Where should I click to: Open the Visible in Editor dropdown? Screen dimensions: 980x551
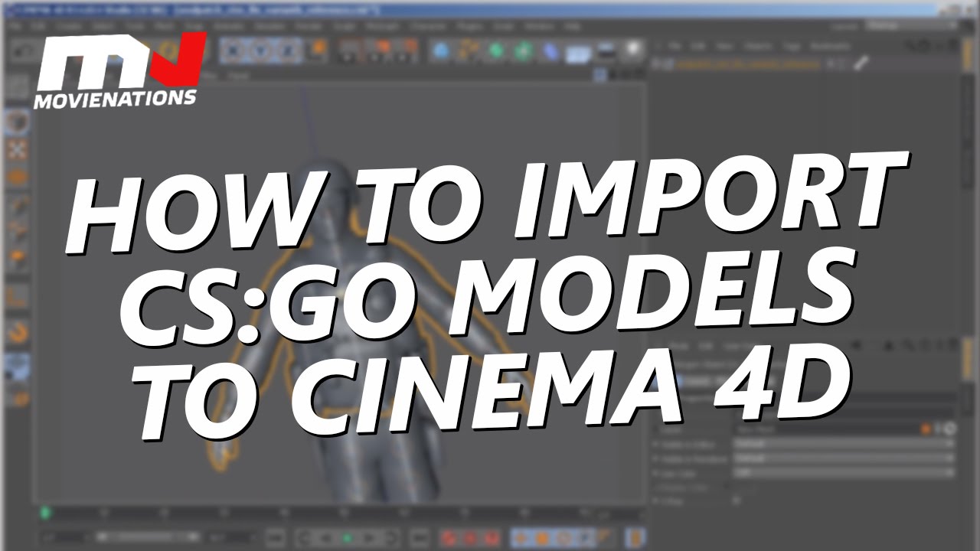[x=842, y=443]
